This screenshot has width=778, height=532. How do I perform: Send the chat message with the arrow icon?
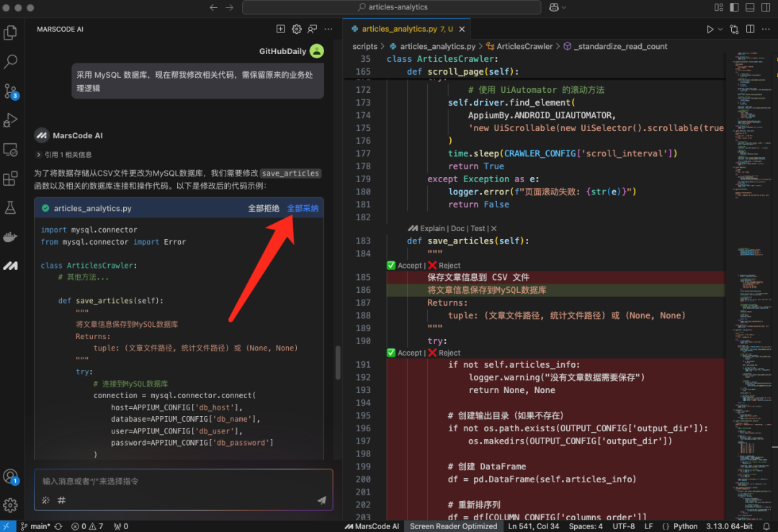[321, 500]
